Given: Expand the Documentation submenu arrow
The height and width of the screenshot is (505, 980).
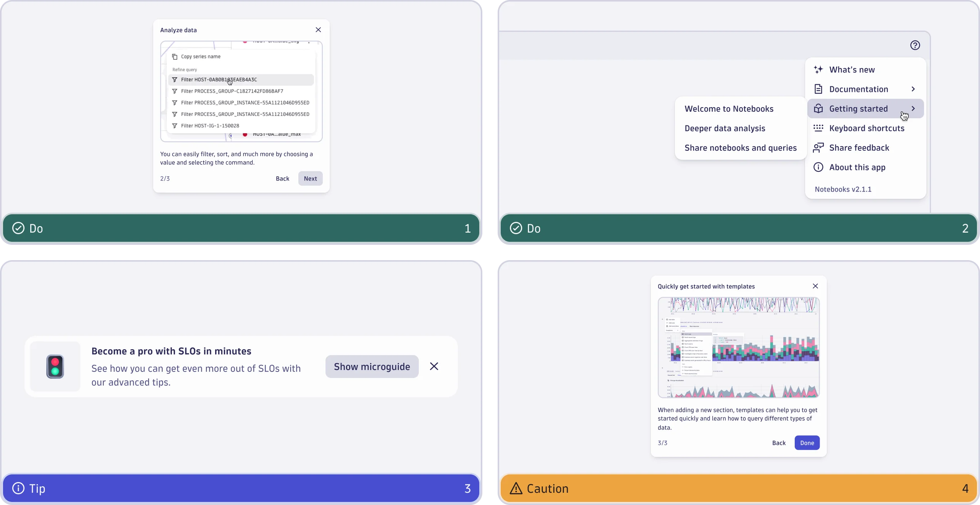Looking at the screenshot, I should [x=915, y=89].
